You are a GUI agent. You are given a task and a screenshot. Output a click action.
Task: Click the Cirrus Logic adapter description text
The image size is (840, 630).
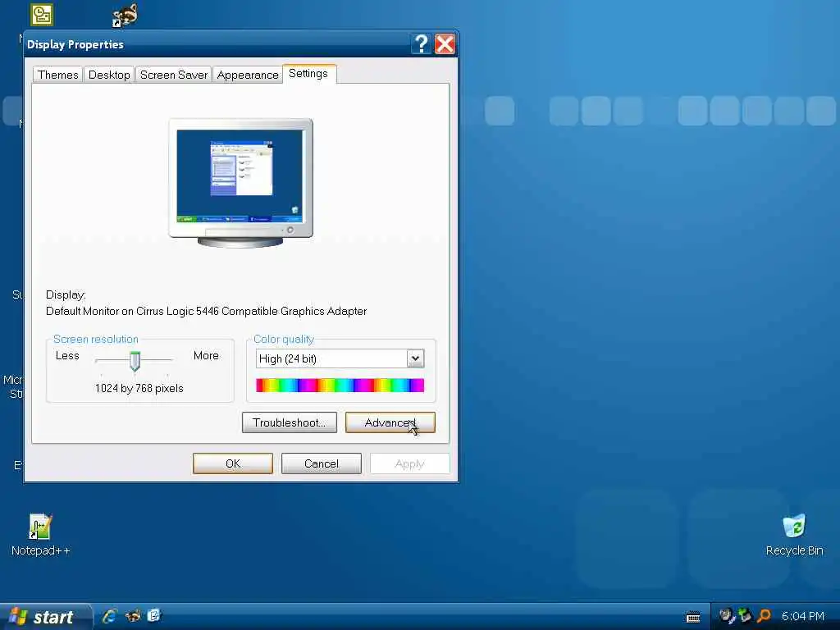pyautogui.click(x=206, y=311)
